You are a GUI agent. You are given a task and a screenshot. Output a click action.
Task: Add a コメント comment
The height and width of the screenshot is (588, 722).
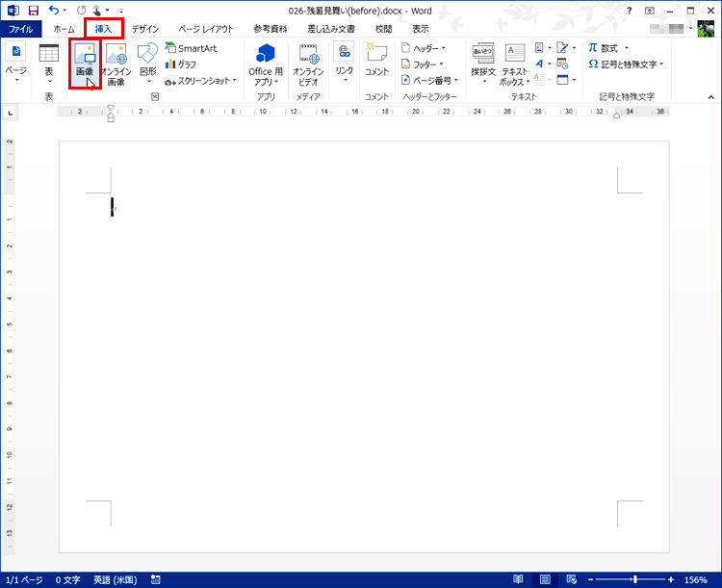pos(376,59)
